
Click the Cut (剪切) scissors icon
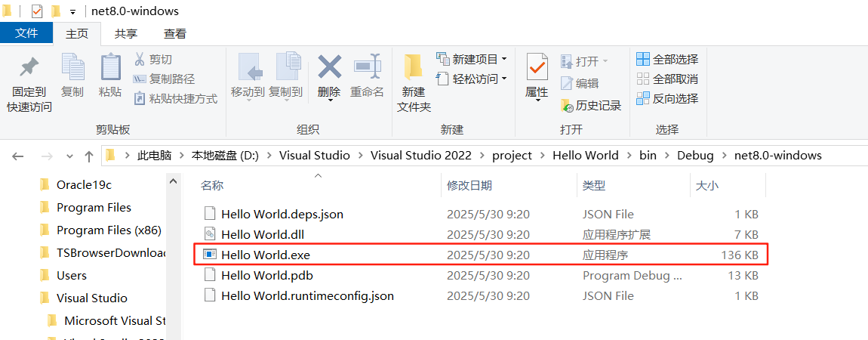(x=140, y=59)
